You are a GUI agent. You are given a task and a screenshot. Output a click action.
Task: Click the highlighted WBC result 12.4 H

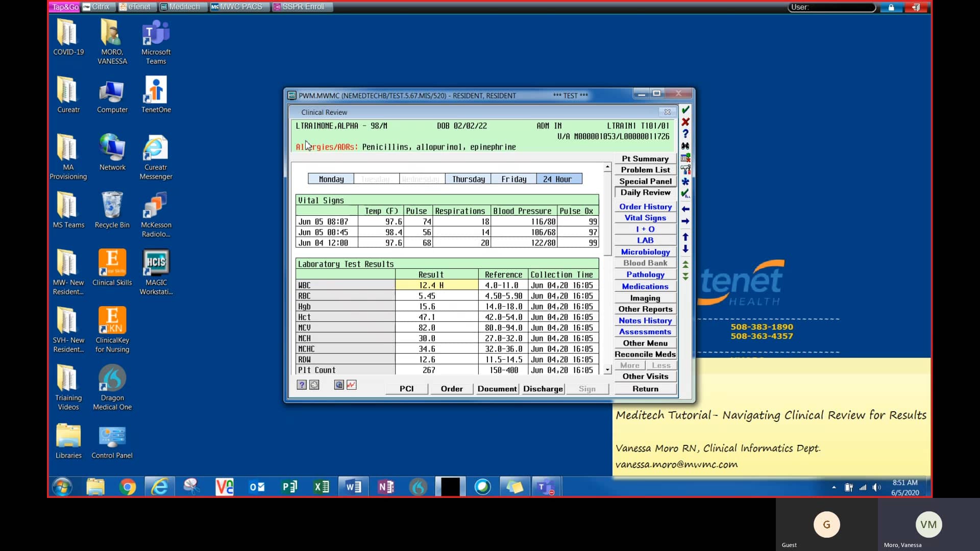[x=437, y=285]
